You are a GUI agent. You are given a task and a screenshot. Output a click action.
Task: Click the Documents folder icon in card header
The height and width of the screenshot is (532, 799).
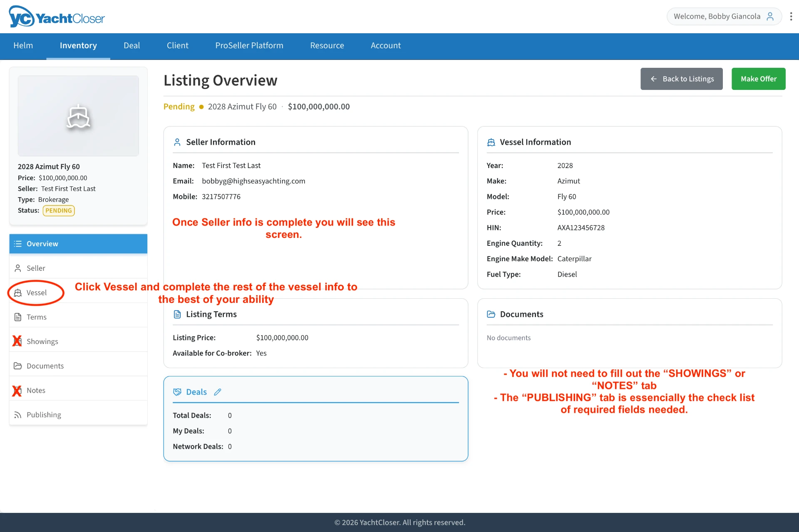[491, 314]
